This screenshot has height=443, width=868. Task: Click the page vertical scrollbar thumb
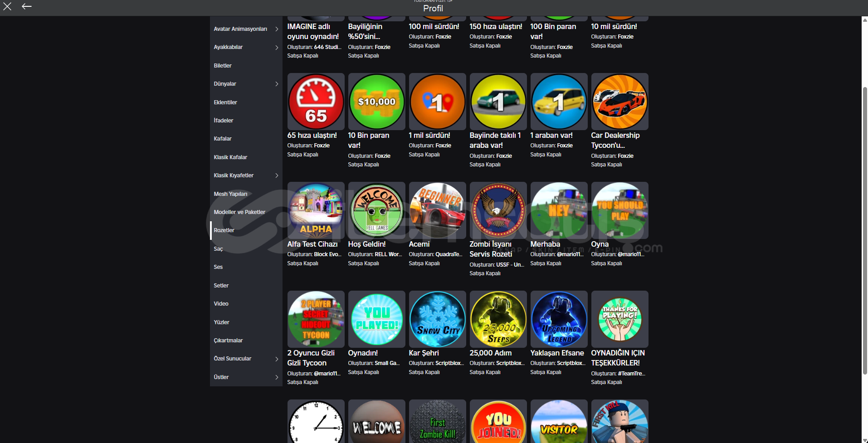tap(864, 230)
